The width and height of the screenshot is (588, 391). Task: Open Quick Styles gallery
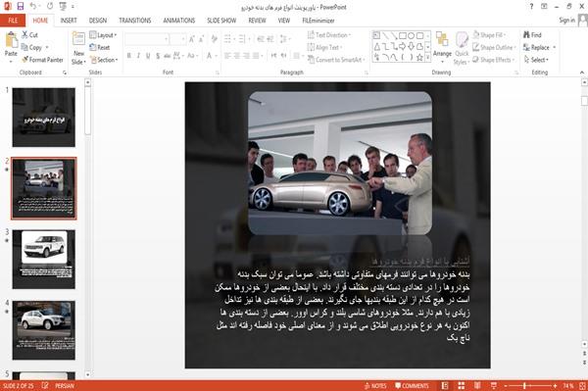coord(462,48)
